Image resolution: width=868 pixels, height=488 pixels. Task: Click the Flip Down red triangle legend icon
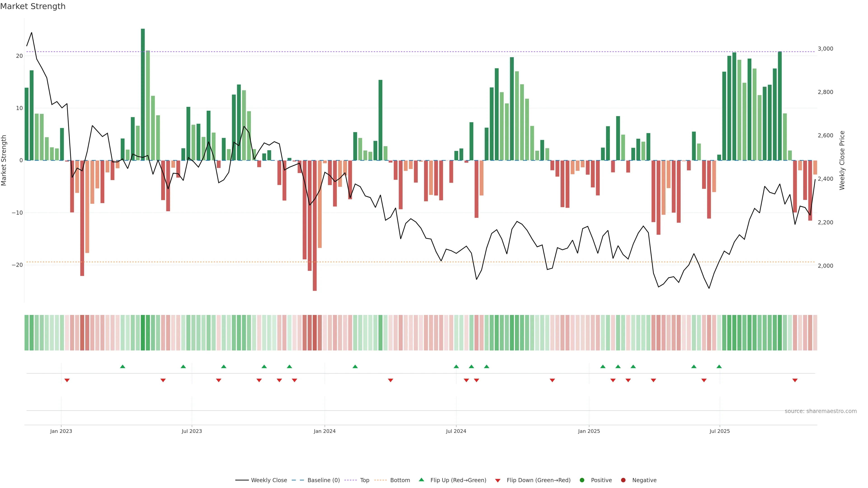tap(497, 480)
